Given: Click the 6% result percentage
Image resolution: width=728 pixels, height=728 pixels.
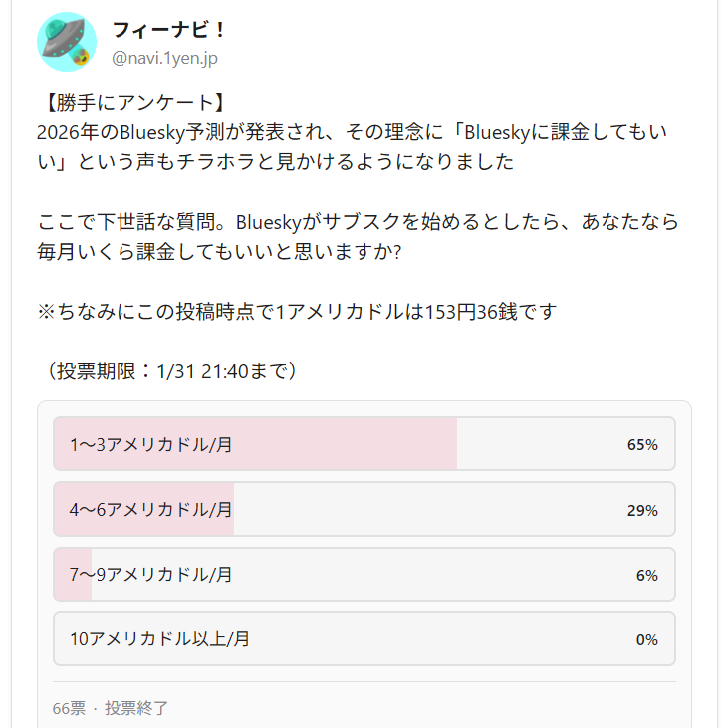Looking at the screenshot, I should 646,575.
